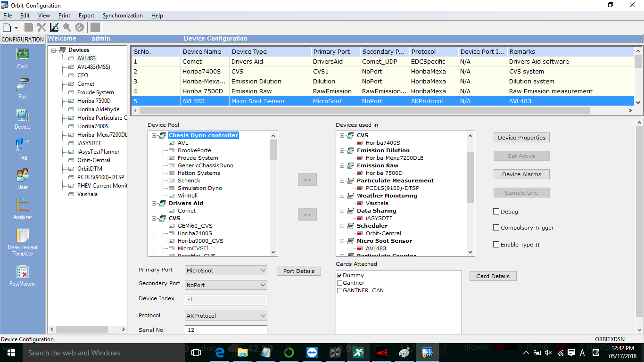The width and height of the screenshot is (644, 362).
Task: Open the Card configuration in the sidebar
Action: [22, 58]
